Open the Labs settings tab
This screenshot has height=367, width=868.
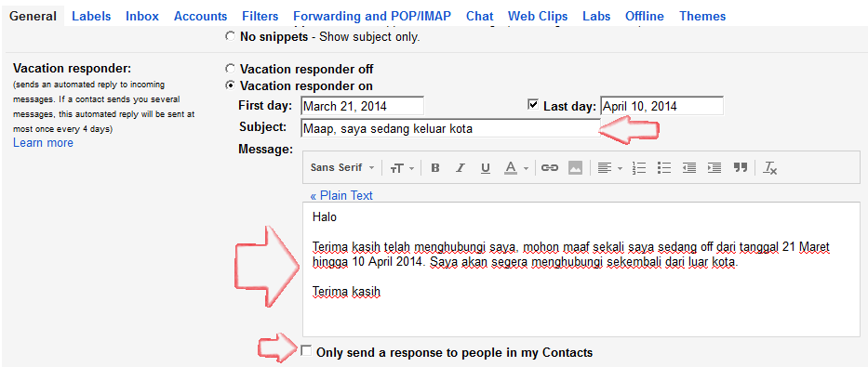[596, 17]
